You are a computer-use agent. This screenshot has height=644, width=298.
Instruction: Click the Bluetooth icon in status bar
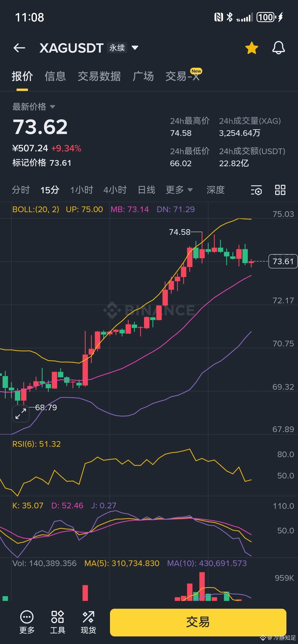(229, 17)
